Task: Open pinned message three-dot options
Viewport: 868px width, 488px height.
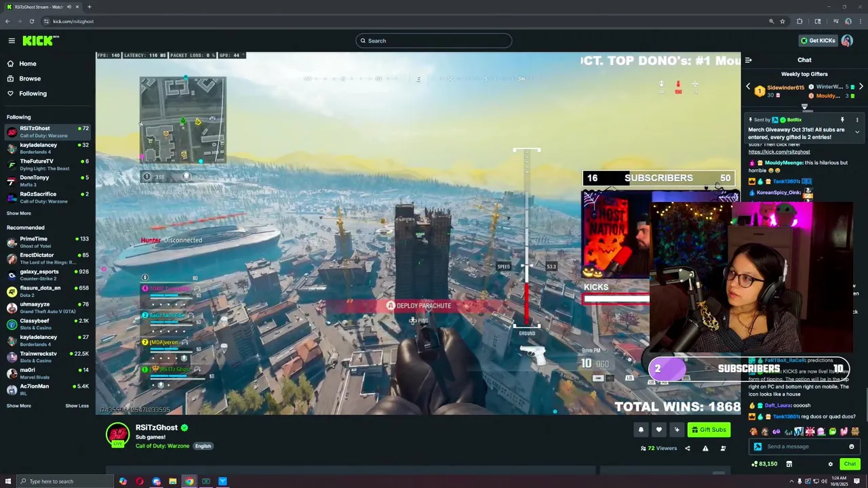Action: point(857,120)
